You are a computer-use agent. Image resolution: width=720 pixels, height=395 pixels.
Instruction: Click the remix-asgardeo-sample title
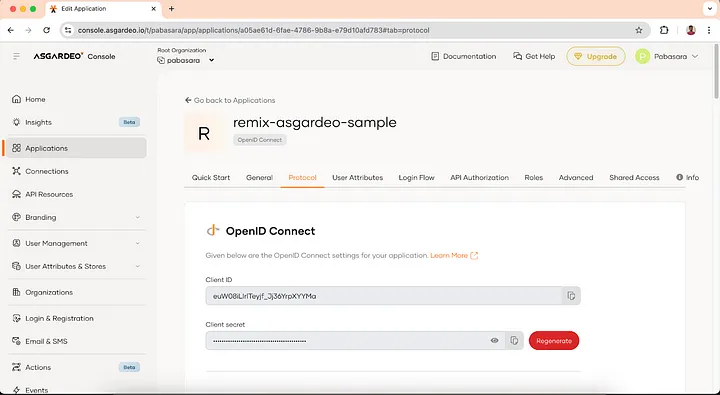pyautogui.click(x=315, y=123)
